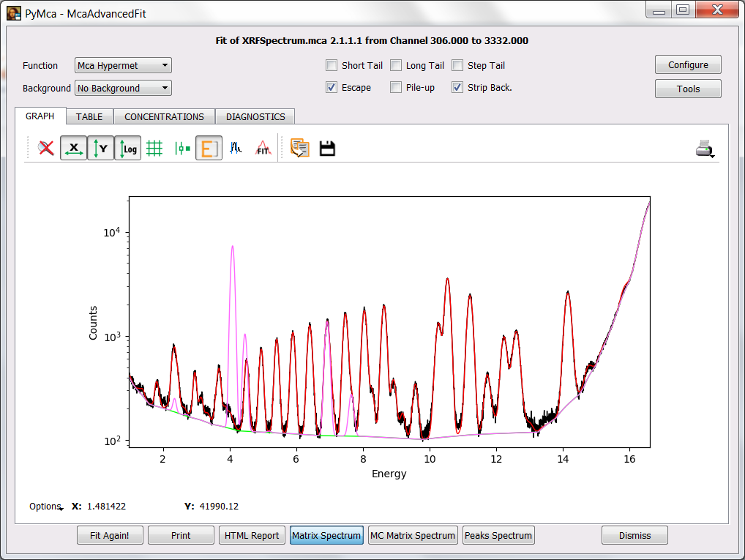
Task: Reset zoom with the crossed magnifier icon
Action: [46, 149]
